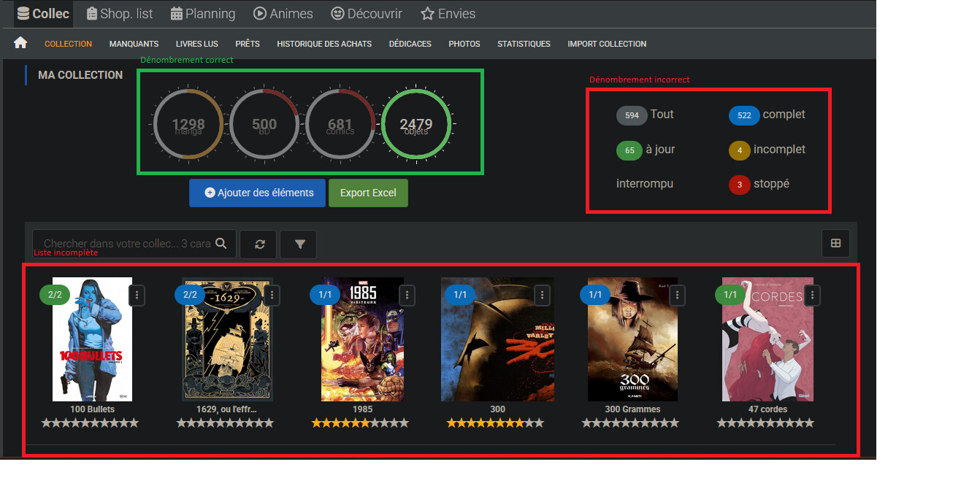Image resolution: width=980 pixels, height=486 pixels.
Task: Switch to the PRÊTS tab
Action: [248, 44]
